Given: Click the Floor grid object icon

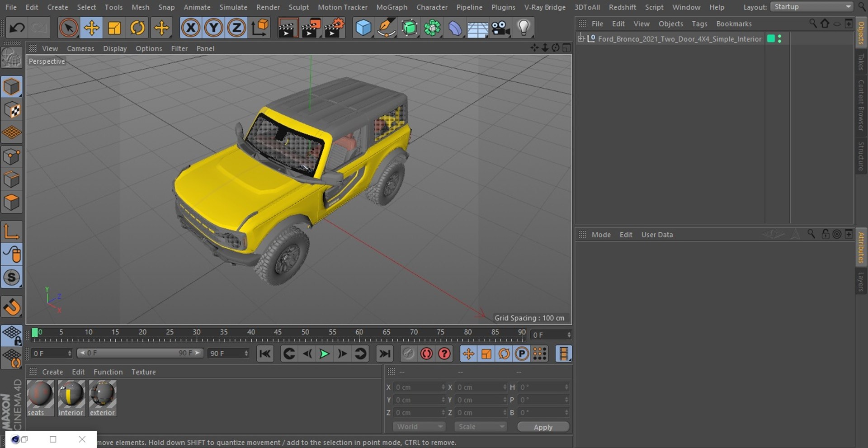Looking at the screenshot, I should coord(478,28).
